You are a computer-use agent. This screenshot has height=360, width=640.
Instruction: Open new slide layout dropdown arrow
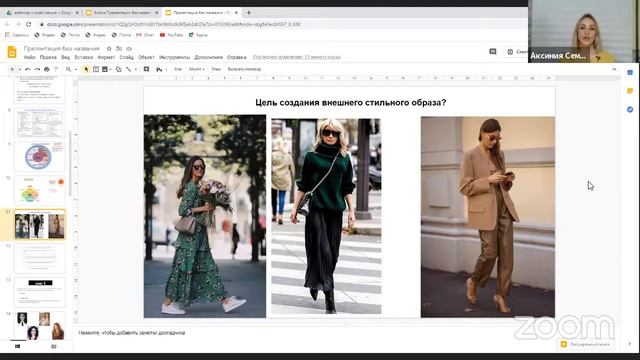(19, 69)
